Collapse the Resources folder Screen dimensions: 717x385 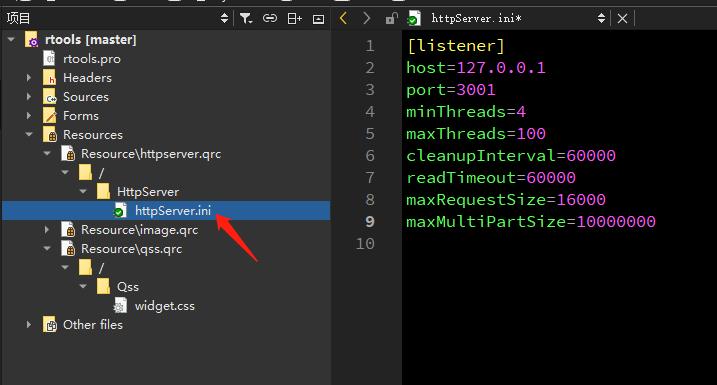point(29,134)
